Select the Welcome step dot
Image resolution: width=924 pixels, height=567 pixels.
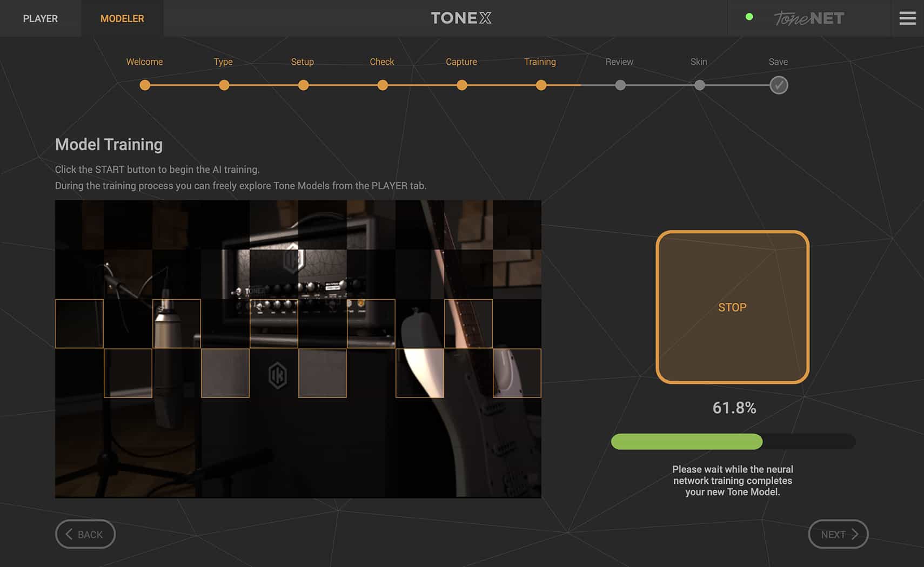coord(144,85)
